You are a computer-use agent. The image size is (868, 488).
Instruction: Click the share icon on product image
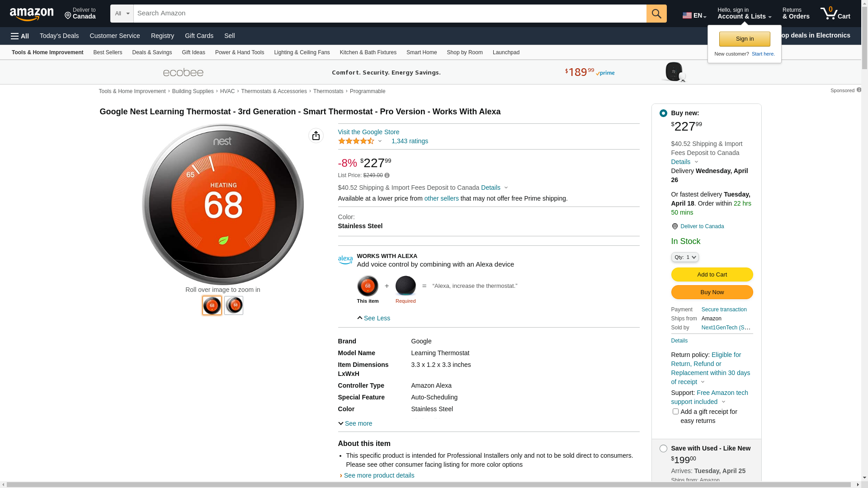point(316,136)
